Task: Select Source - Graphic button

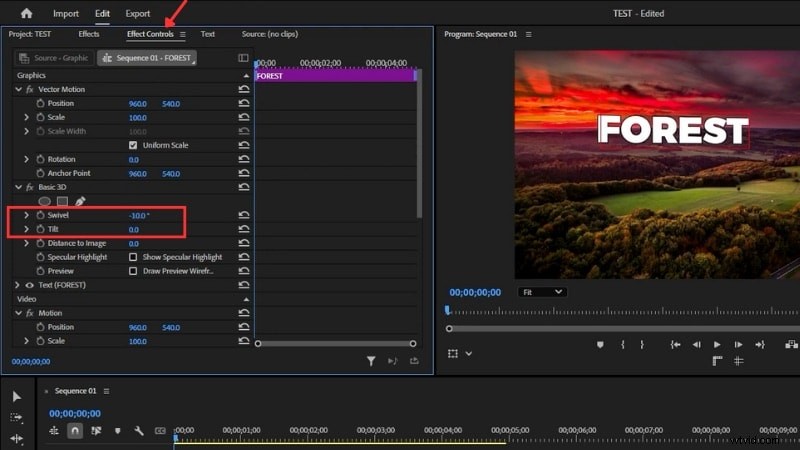Action: click(x=54, y=58)
